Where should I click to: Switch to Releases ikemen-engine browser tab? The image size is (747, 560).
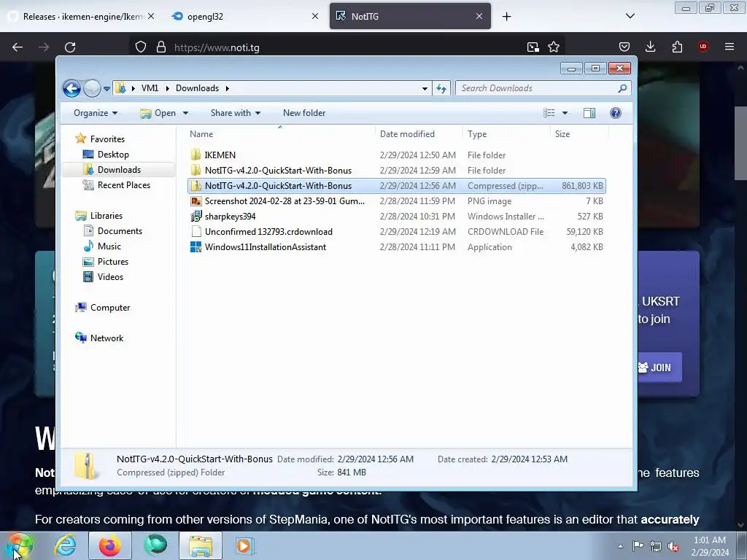pos(82,16)
